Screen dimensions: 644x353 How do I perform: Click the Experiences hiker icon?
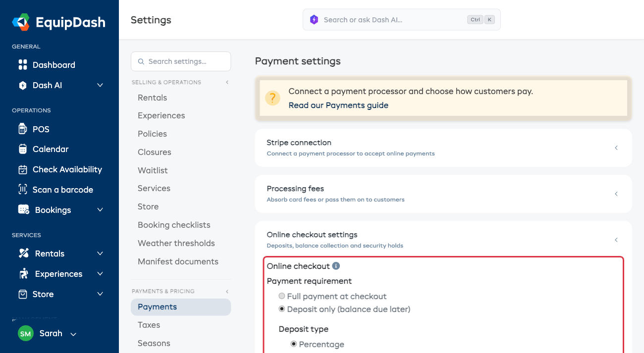pos(23,274)
